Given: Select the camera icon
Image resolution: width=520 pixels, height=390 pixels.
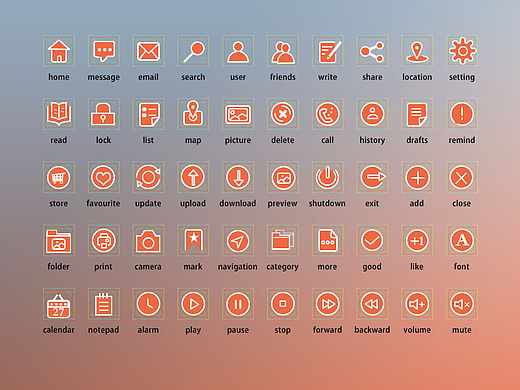Looking at the screenshot, I should pyautogui.click(x=148, y=241).
